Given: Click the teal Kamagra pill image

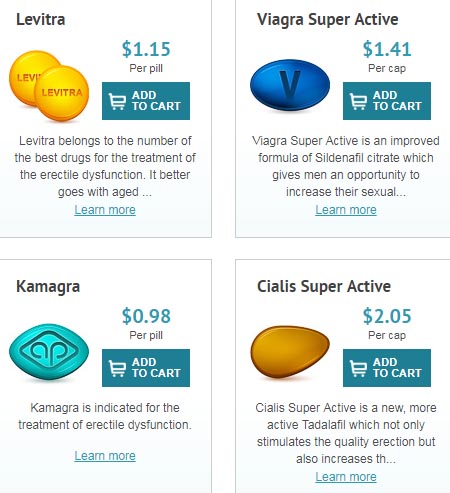Looking at the screenshot, I should [x=49, y=352].
